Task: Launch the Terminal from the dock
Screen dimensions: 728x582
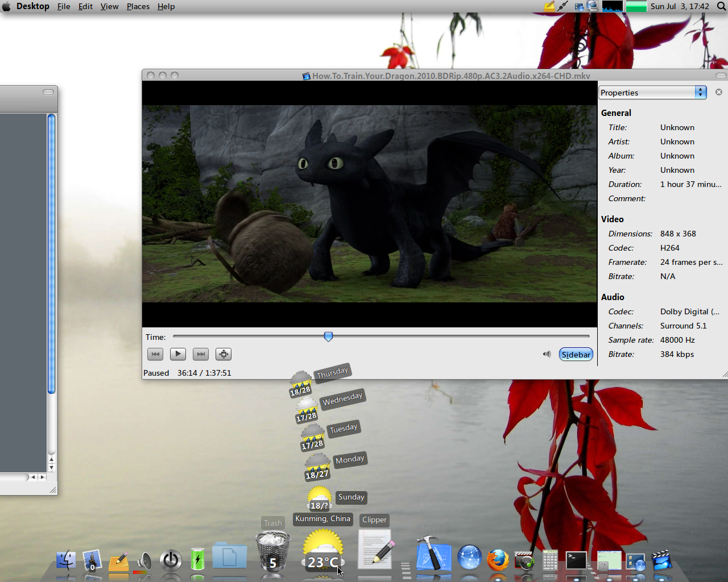Action: click(576, 560)
